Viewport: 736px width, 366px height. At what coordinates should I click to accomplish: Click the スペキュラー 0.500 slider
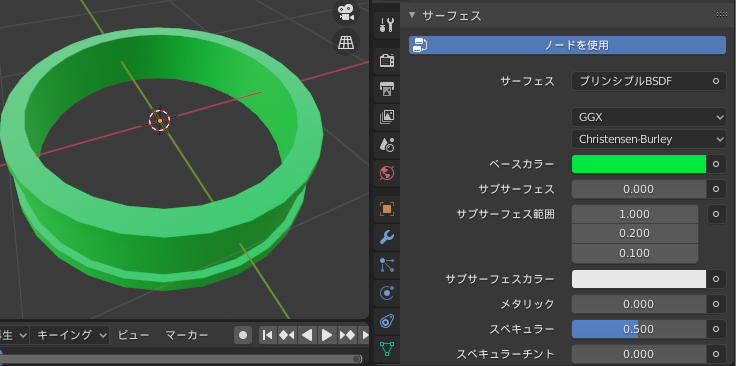pyautogui.click(x=639, y=329)
